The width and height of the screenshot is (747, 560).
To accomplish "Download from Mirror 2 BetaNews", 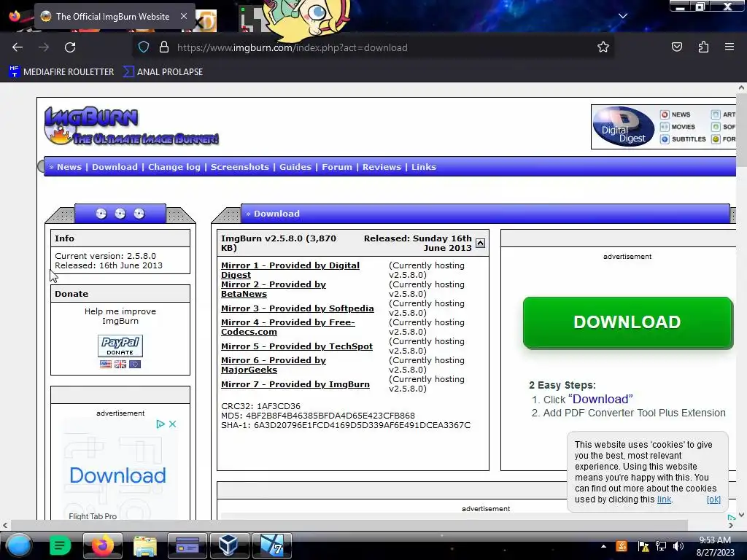I will pos(274,289).
